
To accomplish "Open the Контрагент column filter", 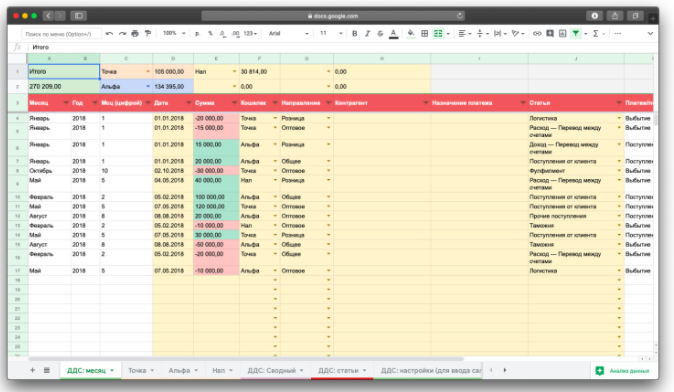I will tap(426, 103).
